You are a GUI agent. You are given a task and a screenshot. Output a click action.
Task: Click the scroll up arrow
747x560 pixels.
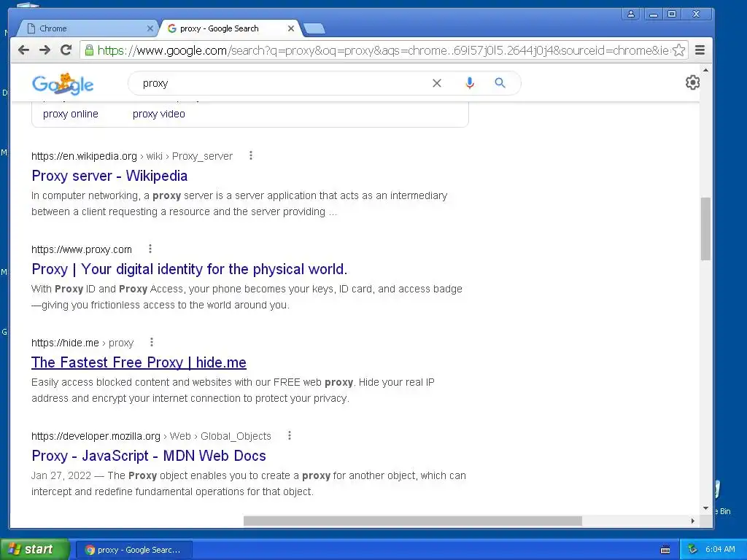[705, 71]
